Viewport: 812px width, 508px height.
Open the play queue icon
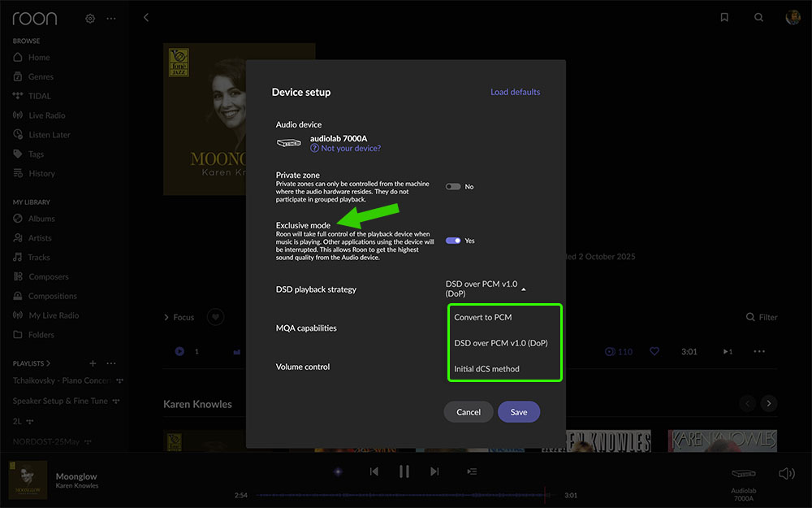pyautogui.click(x=472, y=471)
